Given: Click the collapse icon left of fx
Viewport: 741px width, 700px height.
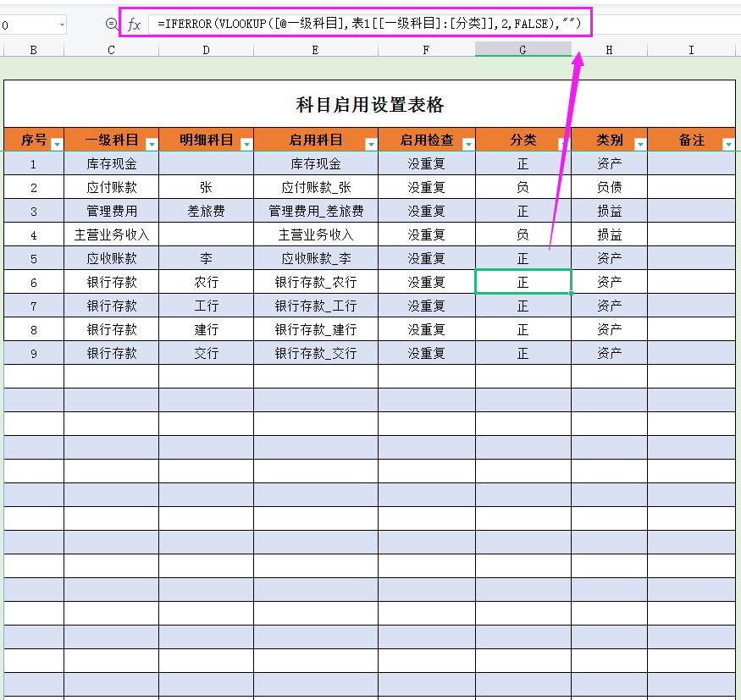Looking at the screenshot, I should pyautogui.click(x=111, y=24).
